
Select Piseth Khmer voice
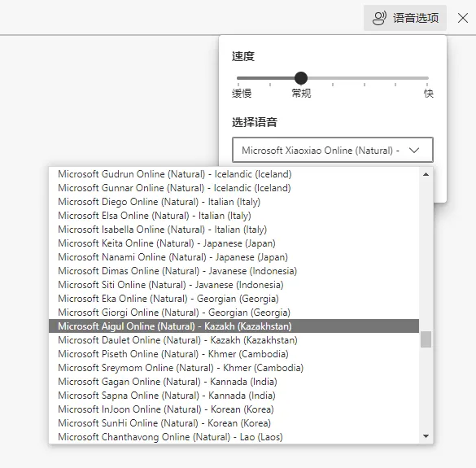pos(234,354)
